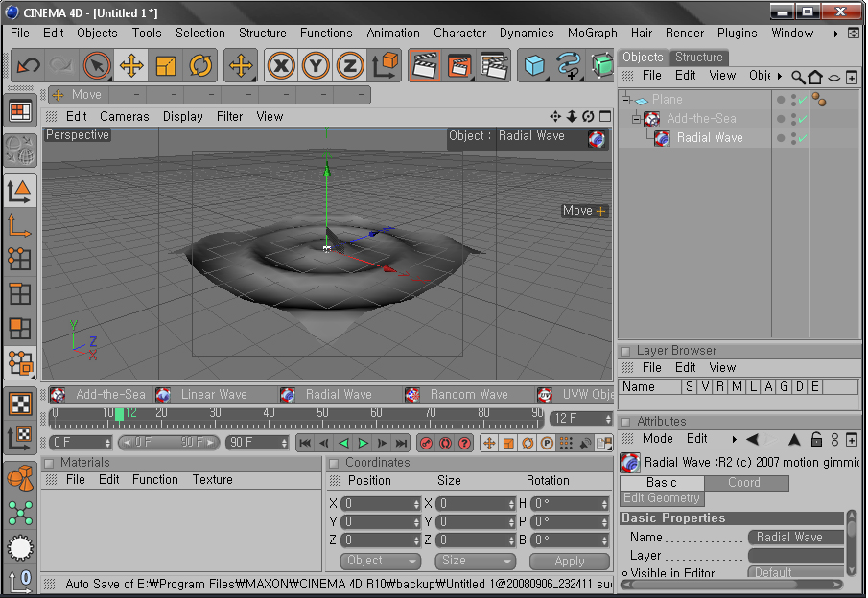
Task: Click the Radial Wave shelf item
Action: click(327, 395)
